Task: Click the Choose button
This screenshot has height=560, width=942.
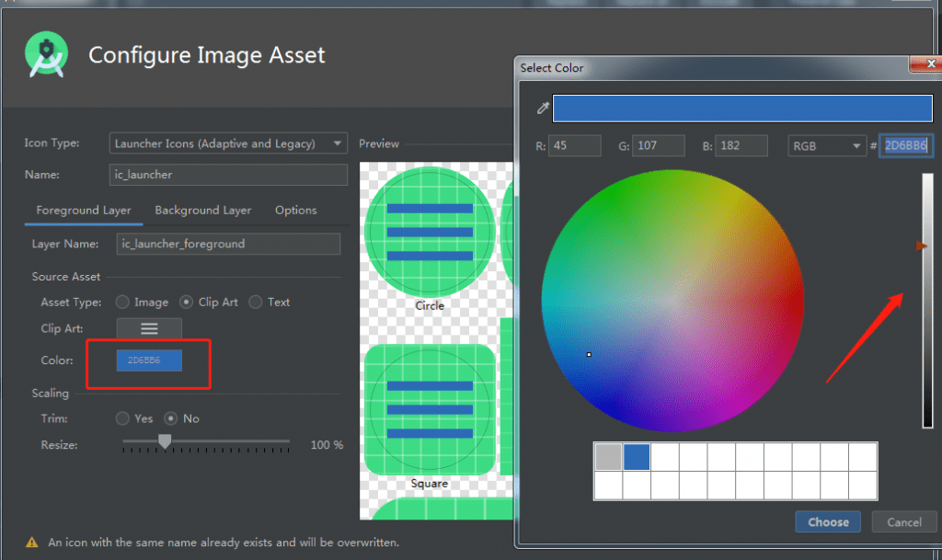Action: click(x=828, y=522)
